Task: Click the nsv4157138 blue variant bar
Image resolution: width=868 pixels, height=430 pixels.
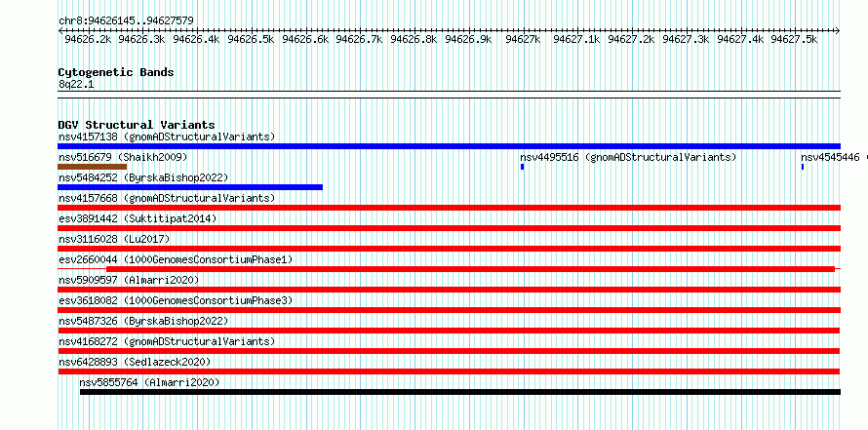Action: (449, 146)
